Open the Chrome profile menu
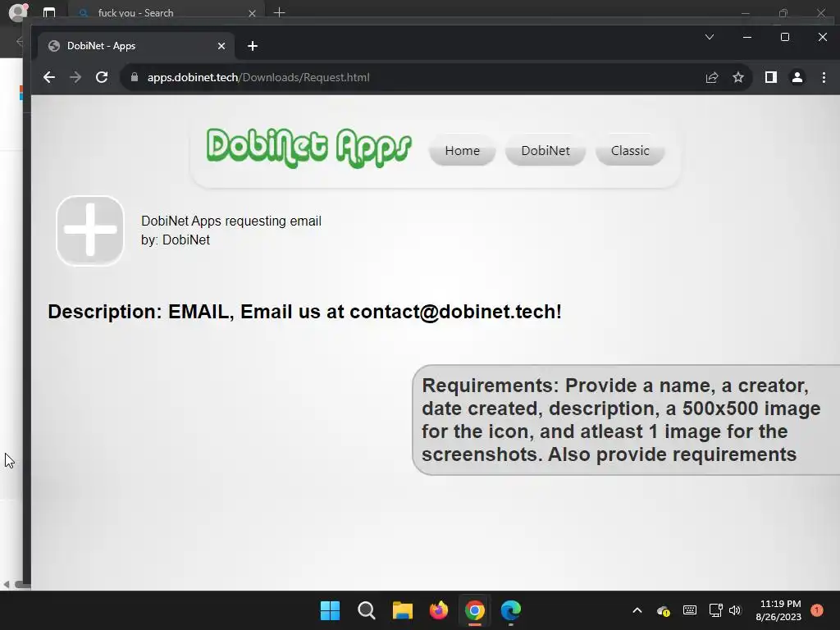This screenshot has height=630, width=840. click(x=797, y=78)
